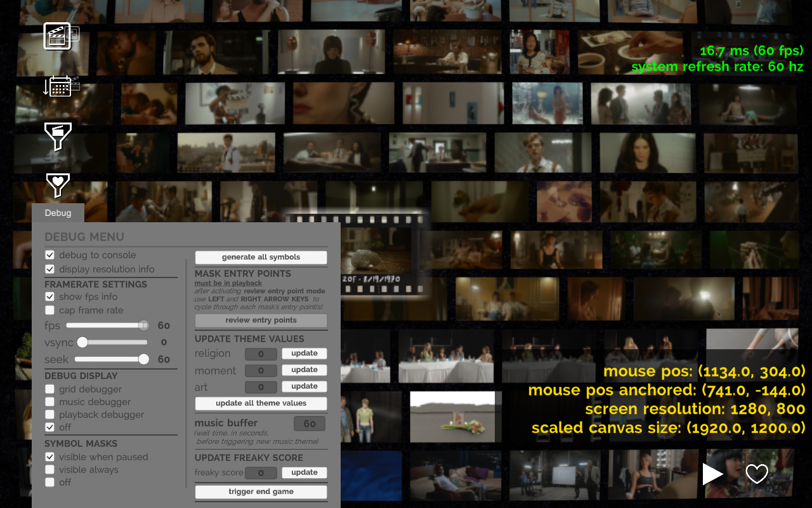Click the clapperboard icon at top left
The image size is (812, 508).
pos(58,36)
